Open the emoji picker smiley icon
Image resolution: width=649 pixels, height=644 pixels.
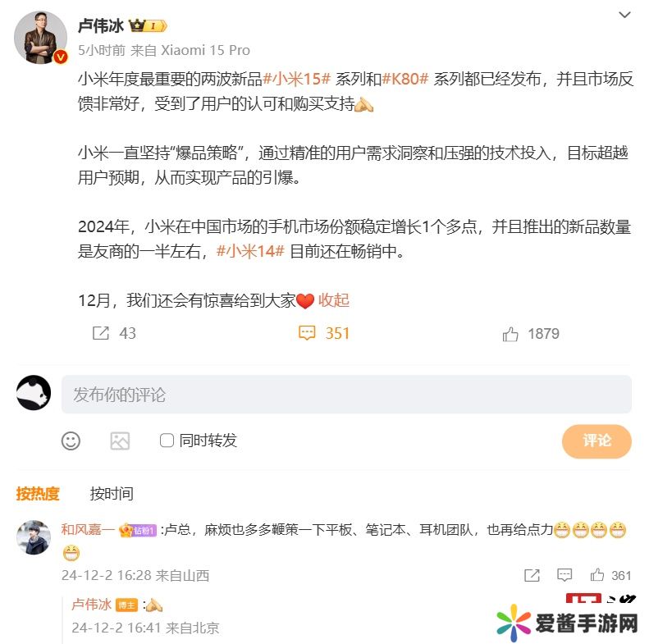pos(71,441)
